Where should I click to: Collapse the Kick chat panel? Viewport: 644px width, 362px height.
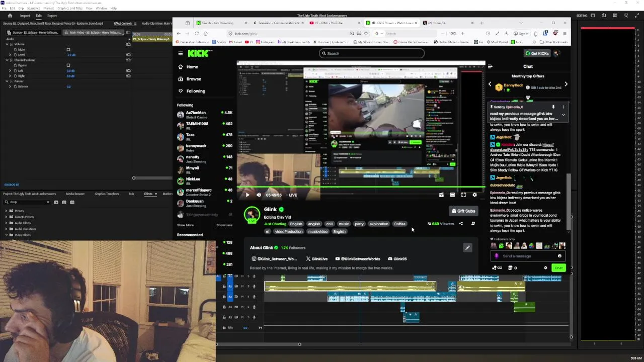coord(490,66)
